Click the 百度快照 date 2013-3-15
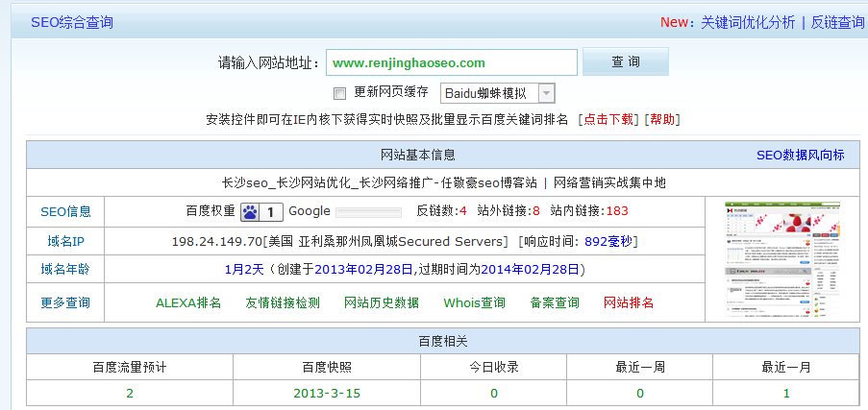This screenshot has height=410, width=868. pyautogui.click(x=327, y=394)
